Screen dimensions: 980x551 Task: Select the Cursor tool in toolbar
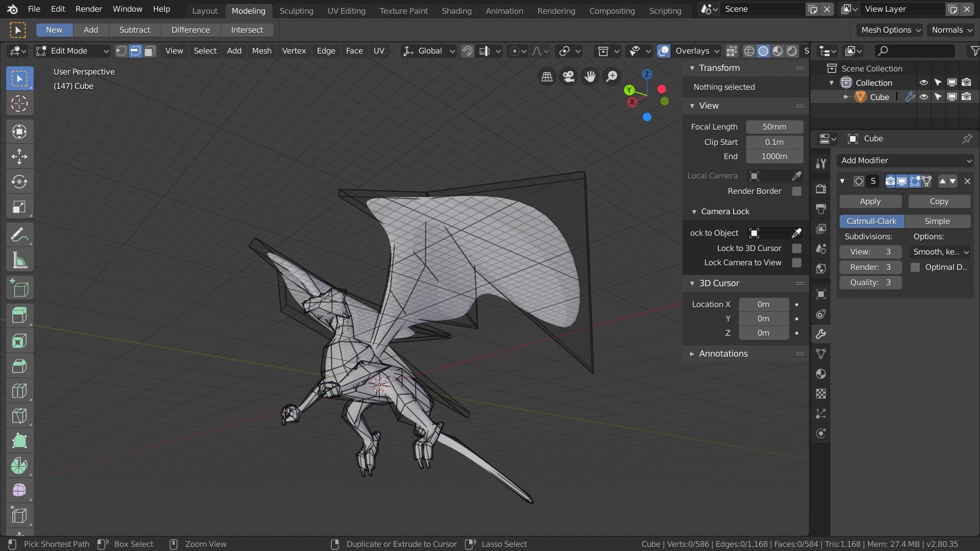tap(19, 104)
